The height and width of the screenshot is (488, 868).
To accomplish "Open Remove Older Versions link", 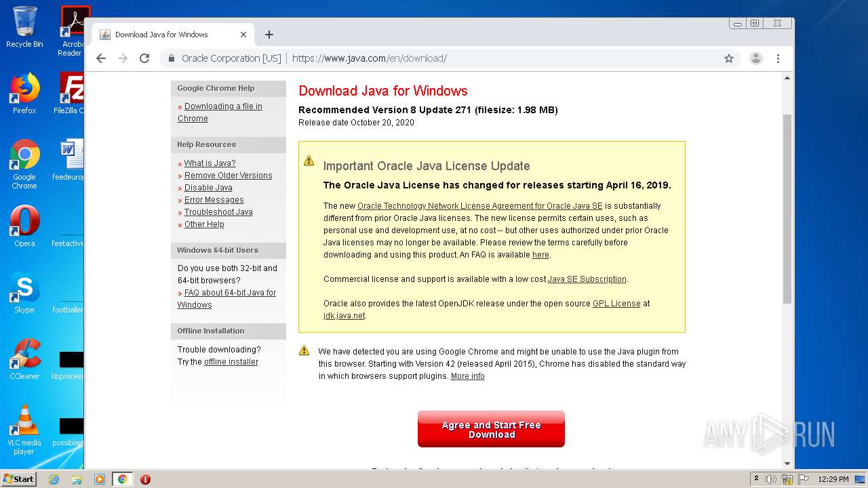I will pos(228,176).
